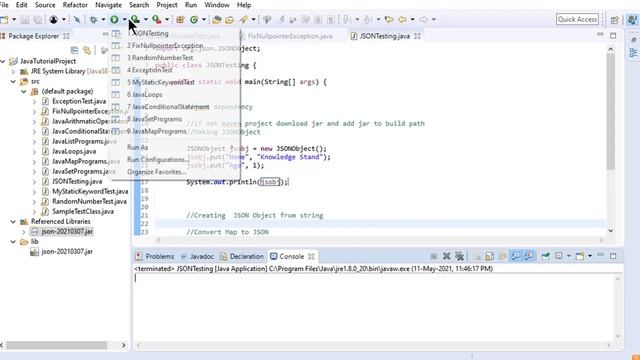The width and height of the screenshot is (640, 360).
Task: Select the Java perspective icon
Action: (632, 20)
